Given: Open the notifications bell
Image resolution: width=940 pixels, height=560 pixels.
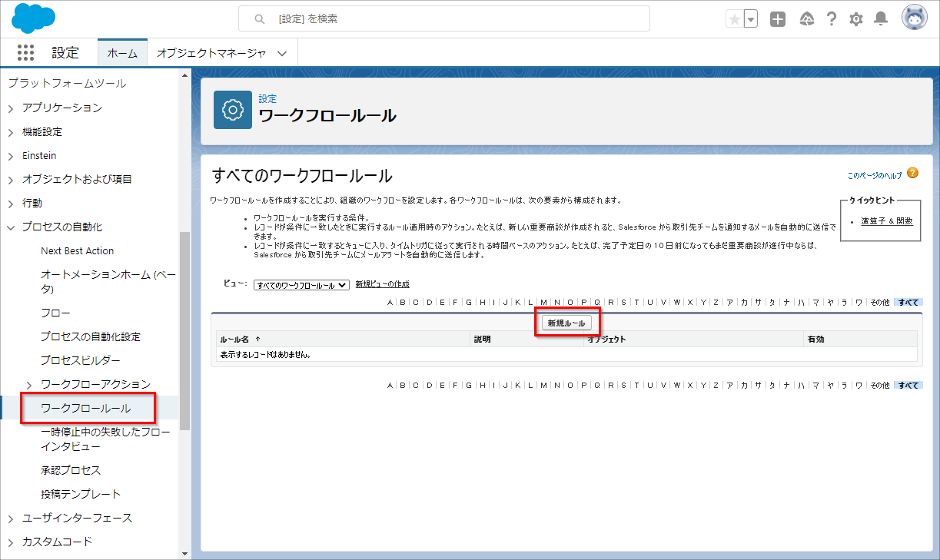Looking at the screenshot, I should 881,19.
